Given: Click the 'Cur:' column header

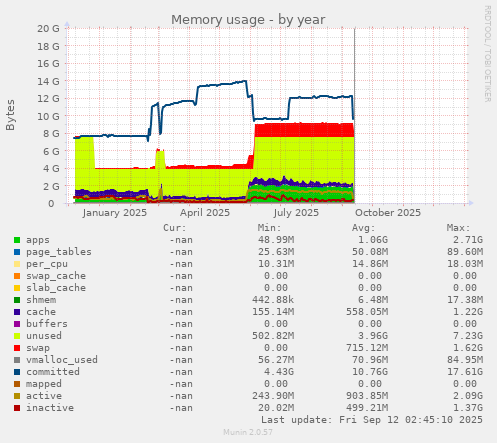Looking at the screenshot, I should click(x=175, y=228).
